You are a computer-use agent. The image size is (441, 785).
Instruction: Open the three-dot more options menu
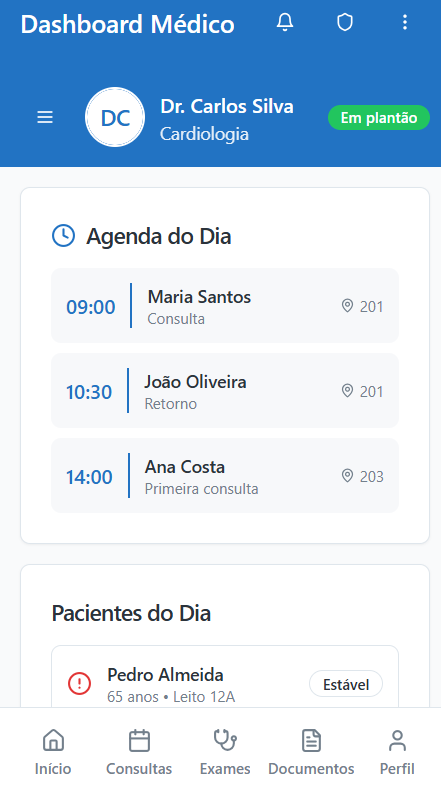pyautogui.click(x=405, y=23)
